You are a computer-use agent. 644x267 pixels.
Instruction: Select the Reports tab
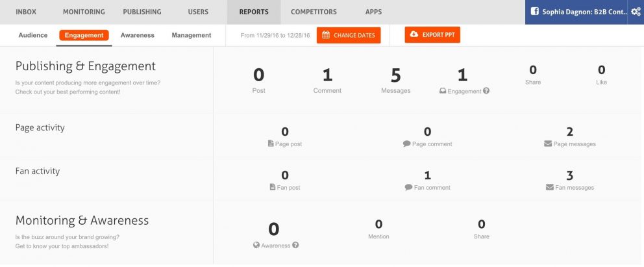click(x=254, y=12)
